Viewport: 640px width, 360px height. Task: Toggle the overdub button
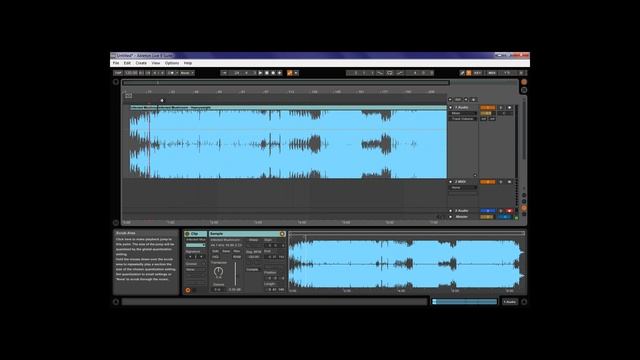pos(280,73)
